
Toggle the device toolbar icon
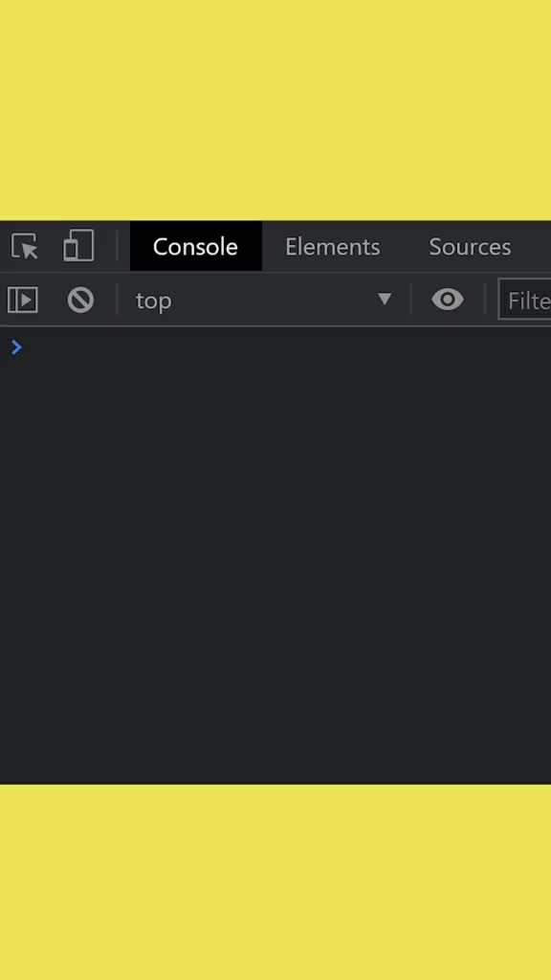click(78, 246)
